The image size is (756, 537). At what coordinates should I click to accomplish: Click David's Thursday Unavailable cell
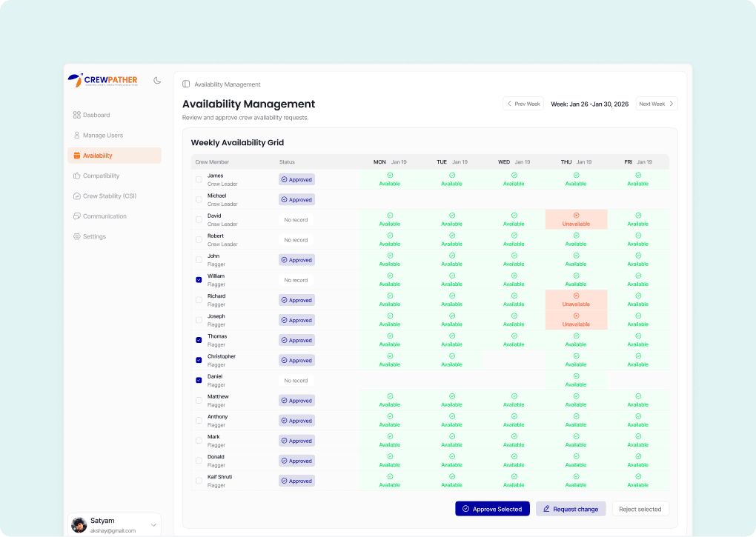pos(576,219)
